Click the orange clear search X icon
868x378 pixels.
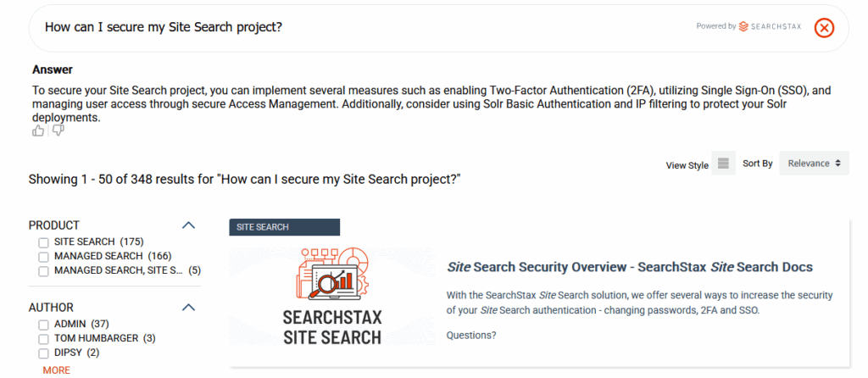tap(824, 27)
